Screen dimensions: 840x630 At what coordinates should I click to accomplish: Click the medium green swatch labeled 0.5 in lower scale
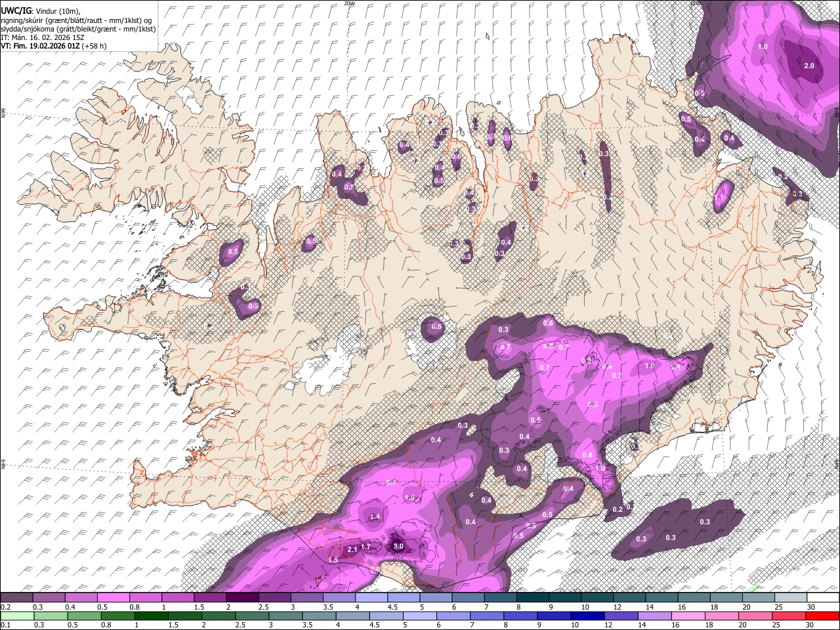(84, 616)
